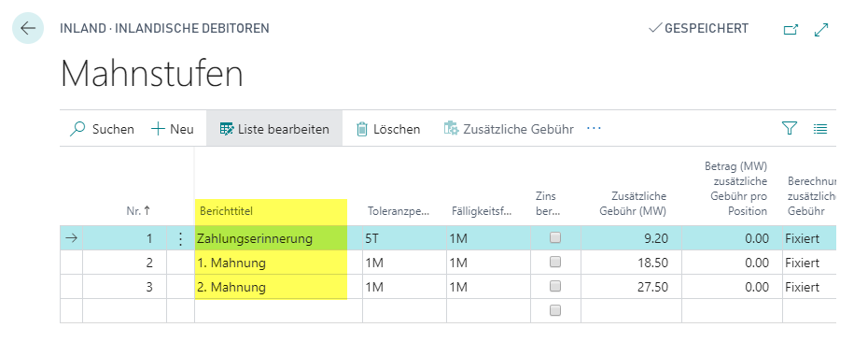Click the Mahnstufen page title
The height and width of the screenshot is (356, 868).
click(152, 74)
